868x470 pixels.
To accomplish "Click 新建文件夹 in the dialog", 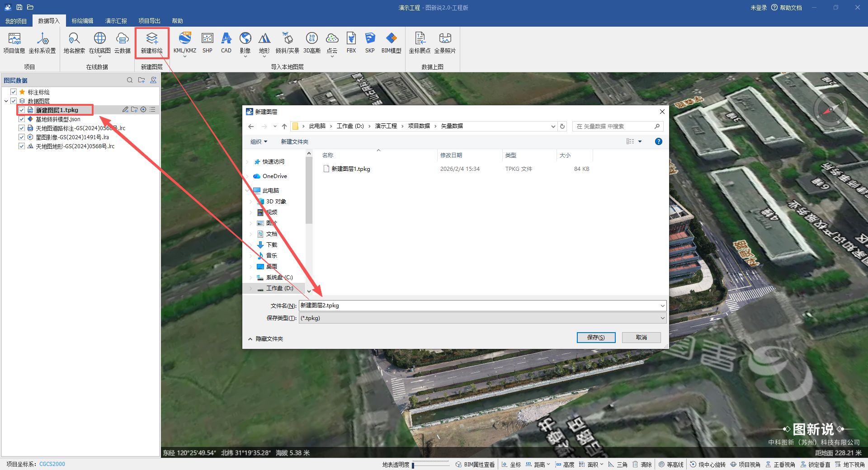I will (295, 141).
